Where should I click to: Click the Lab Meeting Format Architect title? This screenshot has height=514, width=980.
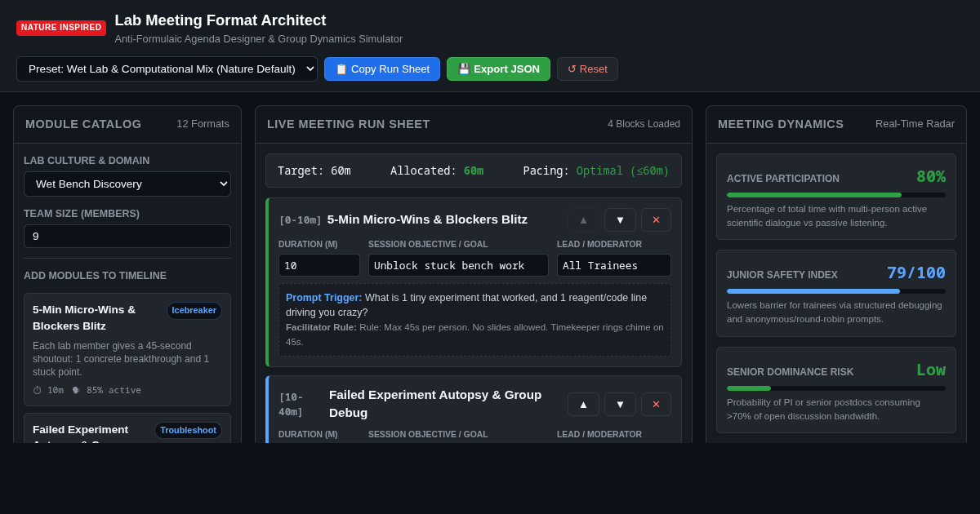click(x=220, y=20)
